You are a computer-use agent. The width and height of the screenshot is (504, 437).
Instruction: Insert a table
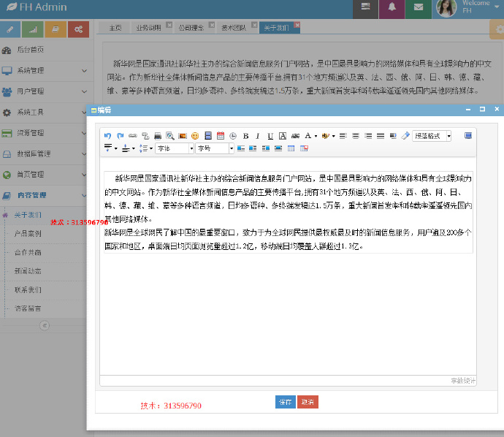point(291,148)
